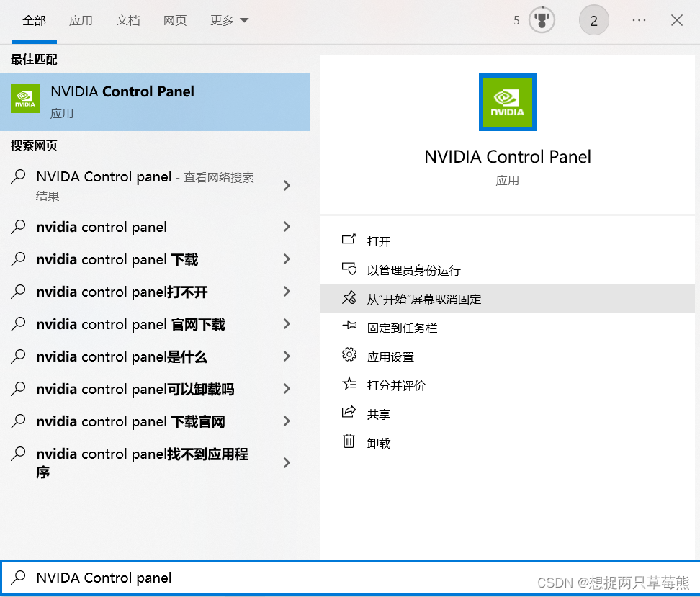Click the rewards trophy medal icon
Viewport: 700px width, 597px height.
[x=542, y=20]
